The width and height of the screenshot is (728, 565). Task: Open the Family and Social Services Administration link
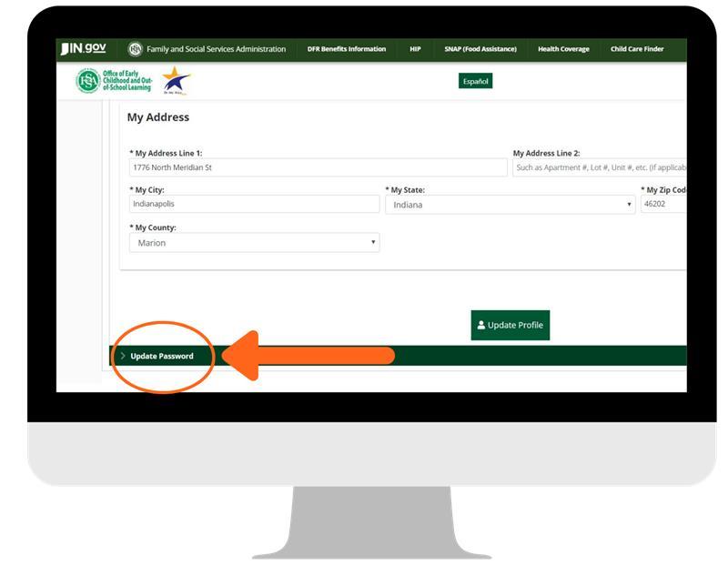click(x=216, y=49)
